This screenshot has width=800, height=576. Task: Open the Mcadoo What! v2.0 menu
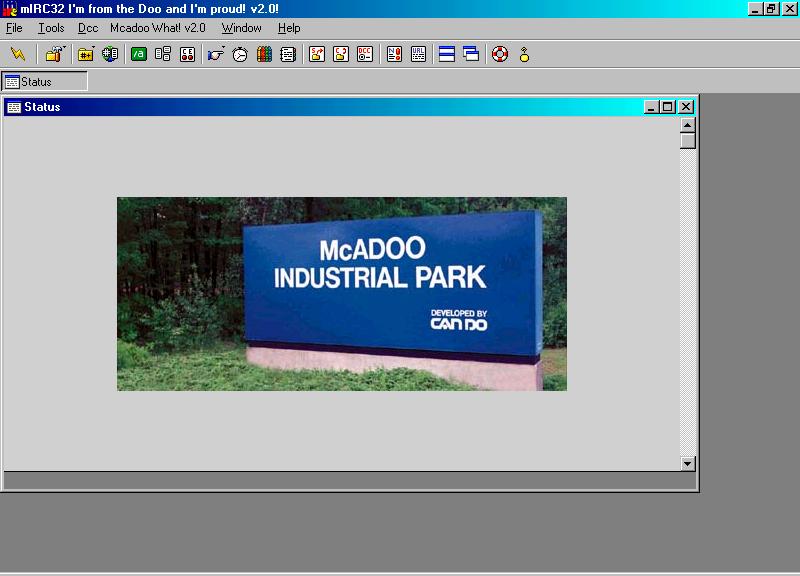157,28
